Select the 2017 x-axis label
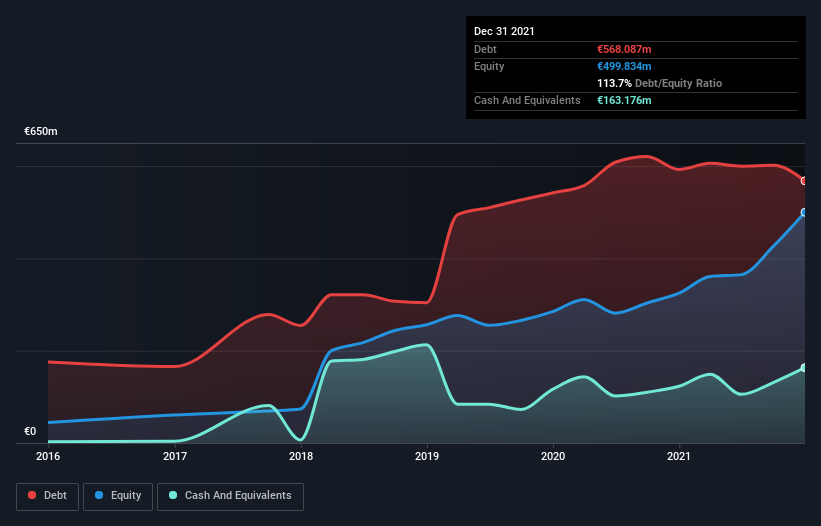The image size is (821, 526). [x=175, y=456]
